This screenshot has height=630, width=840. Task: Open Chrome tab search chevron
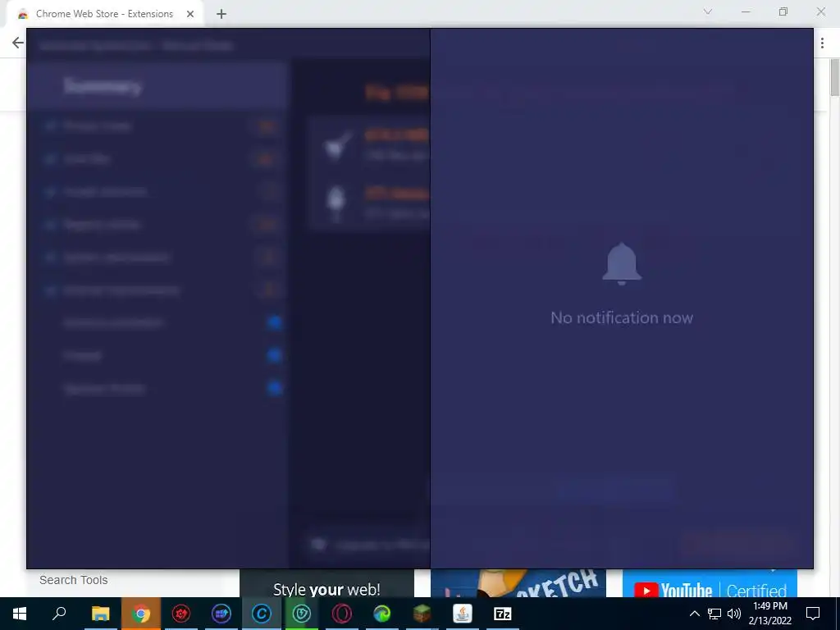click(708, 11)
